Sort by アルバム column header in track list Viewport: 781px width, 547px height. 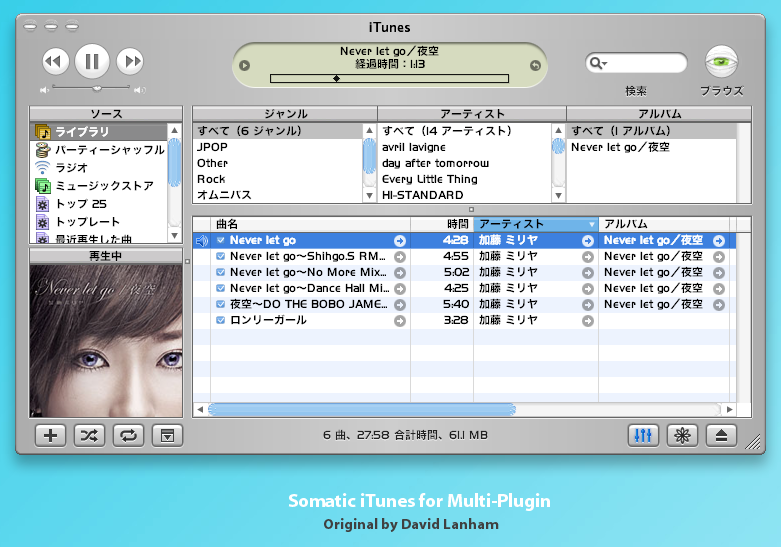click(x=664, y=224)
